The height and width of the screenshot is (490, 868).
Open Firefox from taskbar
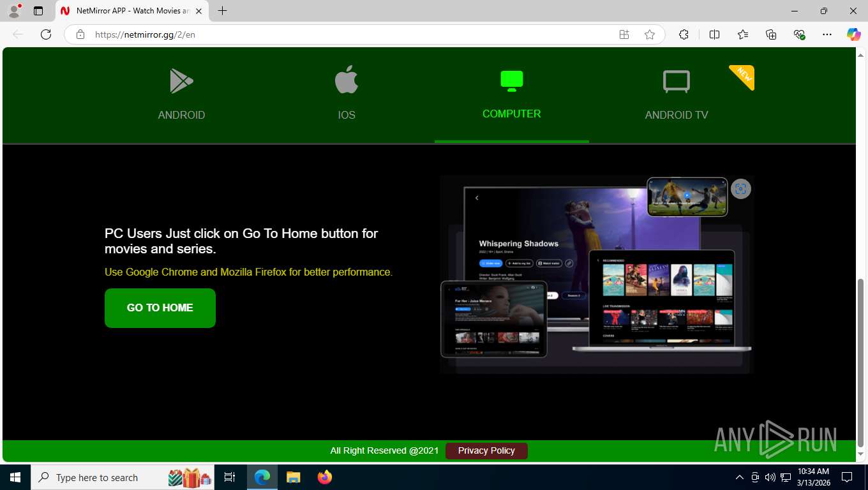coord(325,477)
